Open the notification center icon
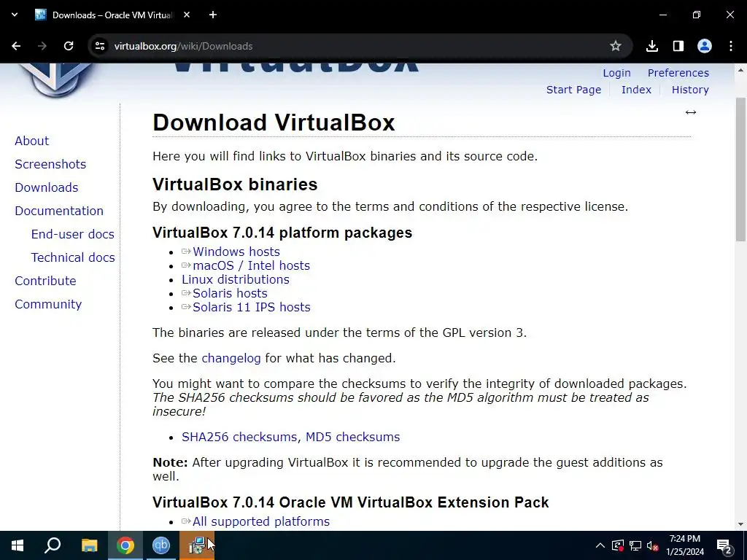Viewport: 747px width, 560px height. pos(724,545)
